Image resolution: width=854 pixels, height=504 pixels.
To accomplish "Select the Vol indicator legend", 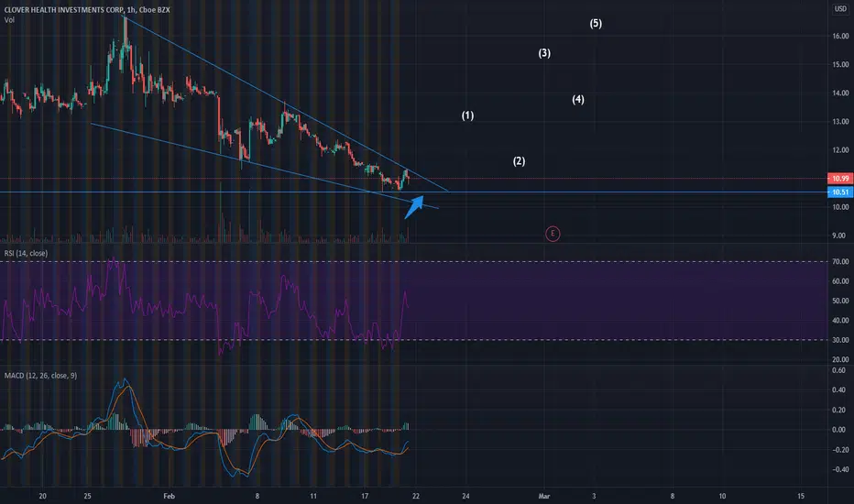I will [x=9, y=20].
